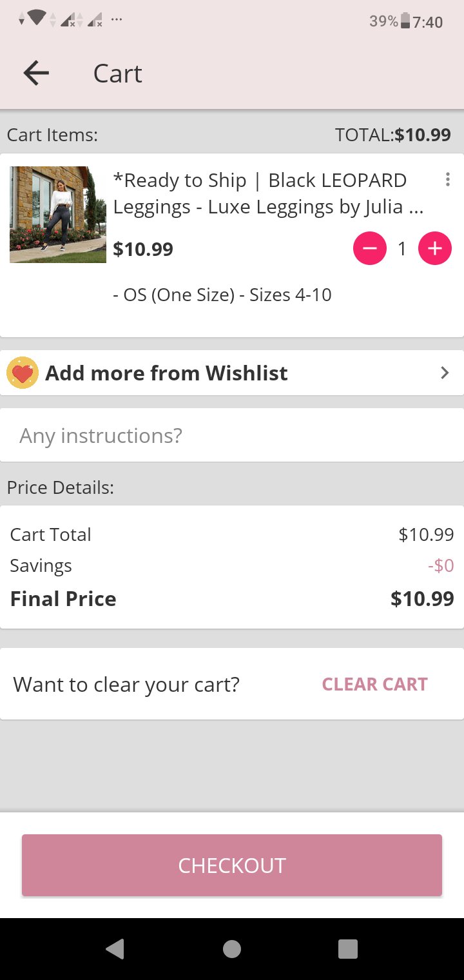Open the Black Leopard Leggings thumbnail

click(58, 215)
